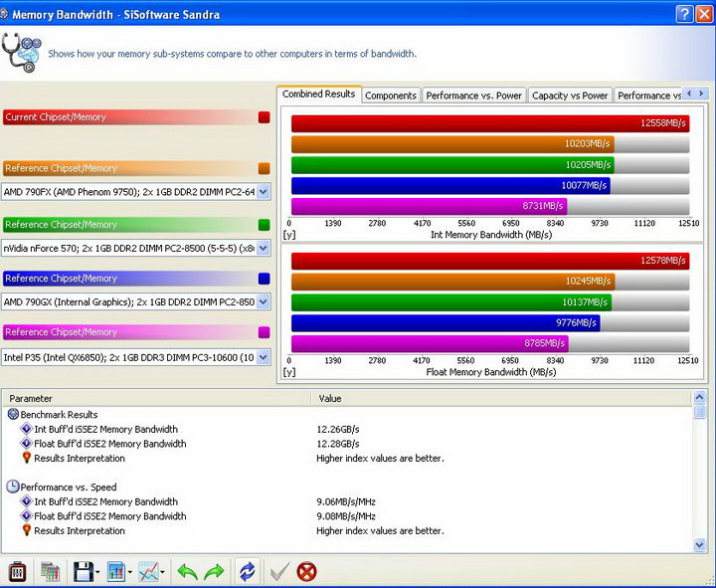716x588 pixels.
Task: Click the 9.08MB/s/MHz value
Action: point(346,516)
